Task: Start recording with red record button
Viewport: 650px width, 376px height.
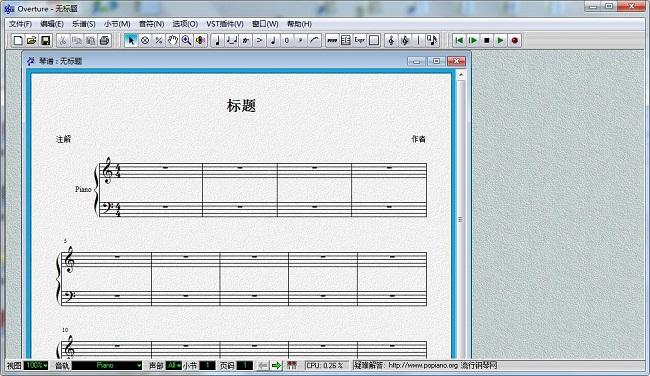Action: coord(514,40)
